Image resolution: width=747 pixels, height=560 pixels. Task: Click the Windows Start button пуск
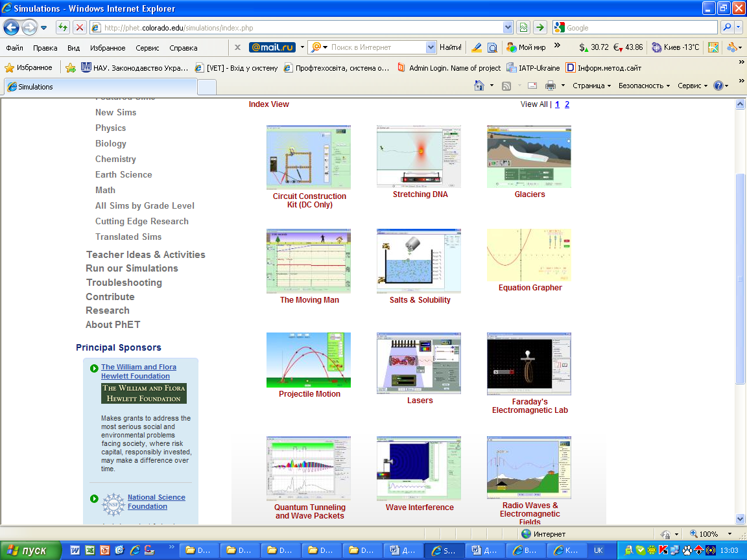click(31, 550)
